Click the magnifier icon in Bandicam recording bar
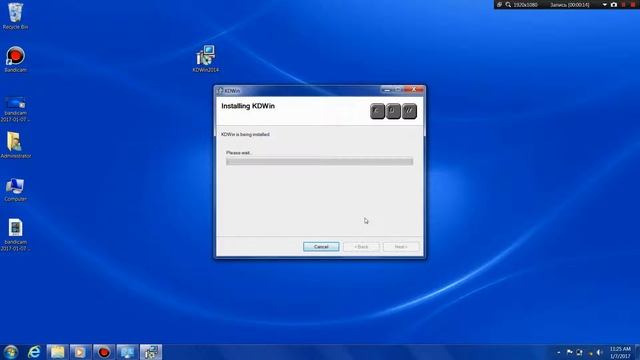 [x=508, y=5]
